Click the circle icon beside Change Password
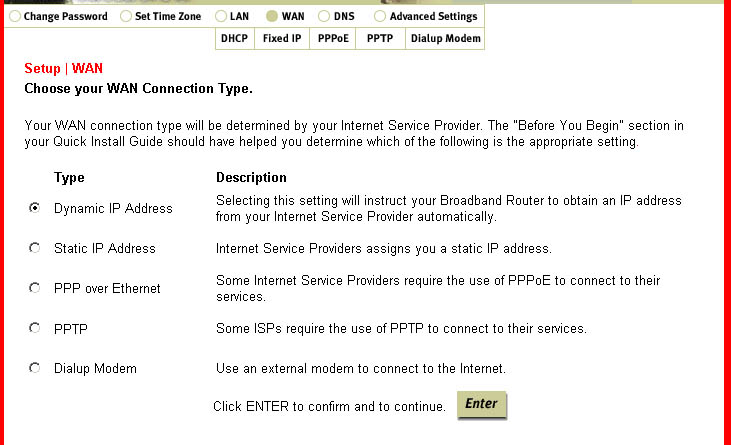This screenshot has height=445, width=731. point(15,17)
